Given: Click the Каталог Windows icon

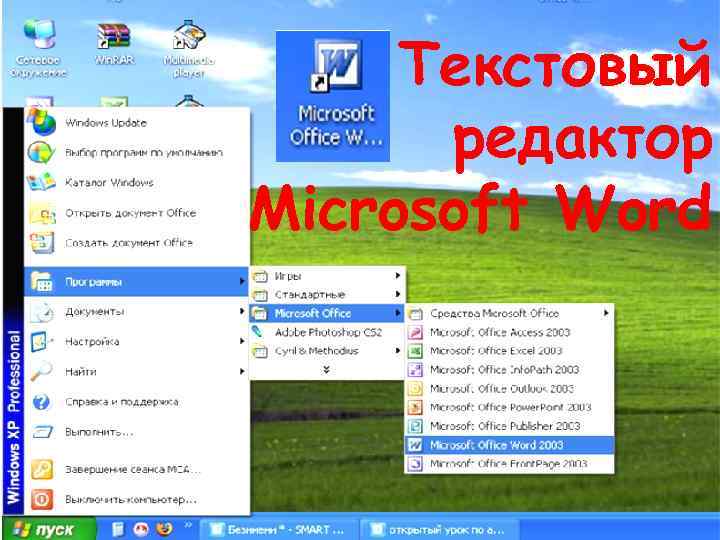Looking at the screenshot, I should [41, 183].
